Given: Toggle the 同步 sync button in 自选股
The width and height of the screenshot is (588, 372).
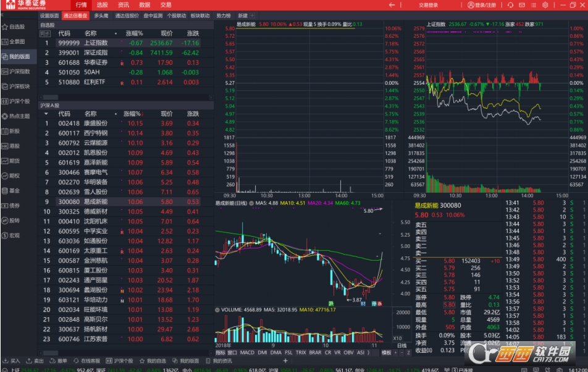Looking at the screenshot, I should (x=45, y=33).
